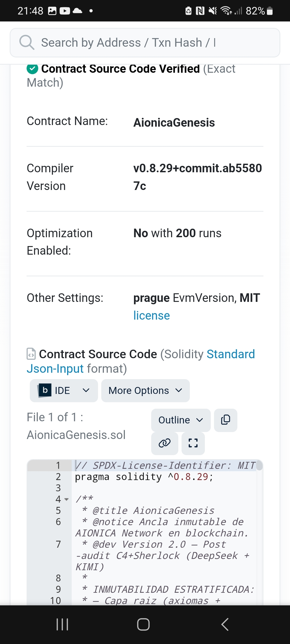Copy the source code with the copy icon

pyautogui.click(x=226, y=420)
